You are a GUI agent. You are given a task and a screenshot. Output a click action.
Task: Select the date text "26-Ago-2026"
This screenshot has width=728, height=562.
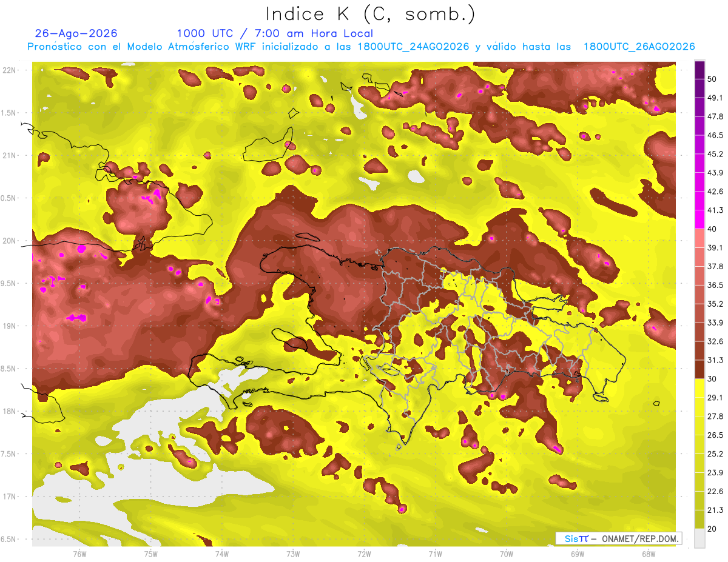coord(76,33)
